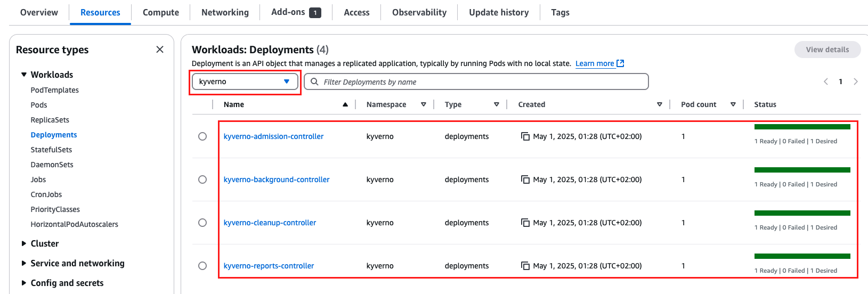Open kyverno-cleanup-controller deployment link

tap(270, 223)
